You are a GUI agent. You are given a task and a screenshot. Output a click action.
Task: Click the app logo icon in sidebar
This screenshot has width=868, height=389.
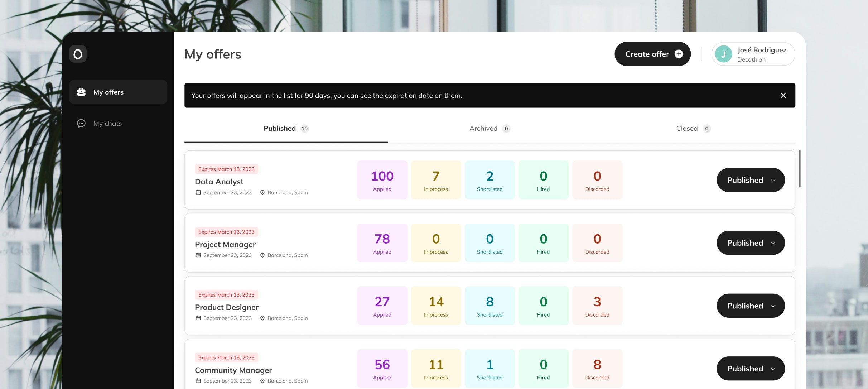pos(78,54)
